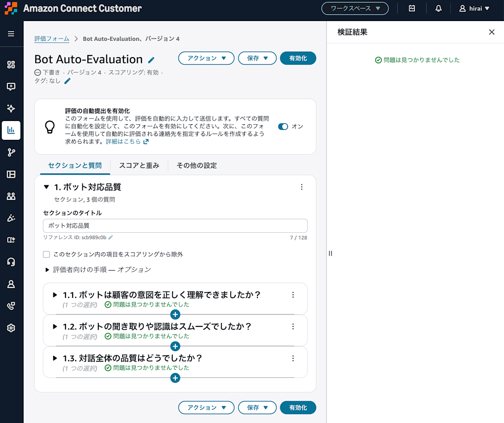This screenshot has width=504, height=423.
Task: Click the Amazon Connect logo icon
Action: (11, 8)
